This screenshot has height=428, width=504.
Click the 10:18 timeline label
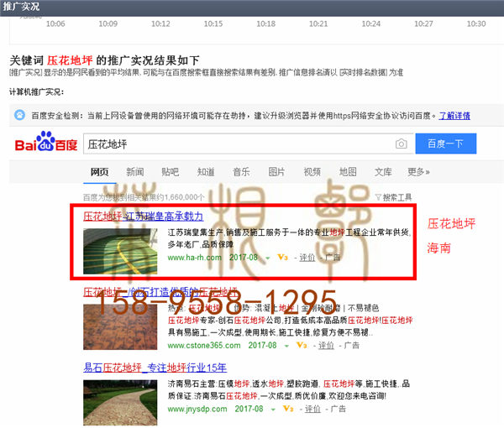pyautogui.click(x=265, y=23)
